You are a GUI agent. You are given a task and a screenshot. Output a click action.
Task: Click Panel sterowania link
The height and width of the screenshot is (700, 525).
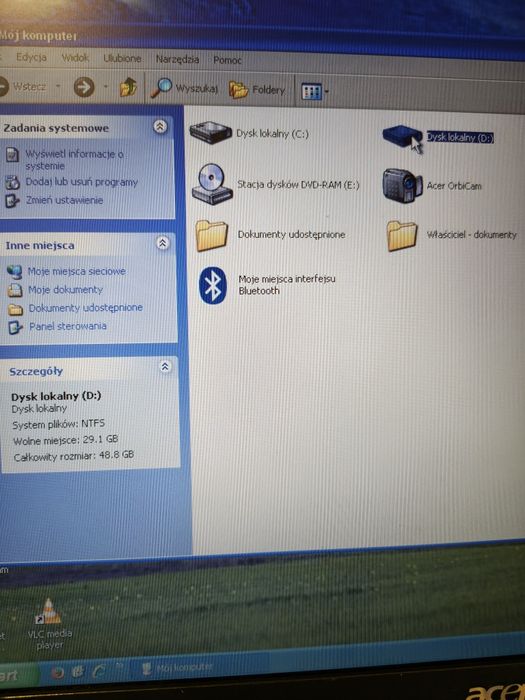point(68,326)
